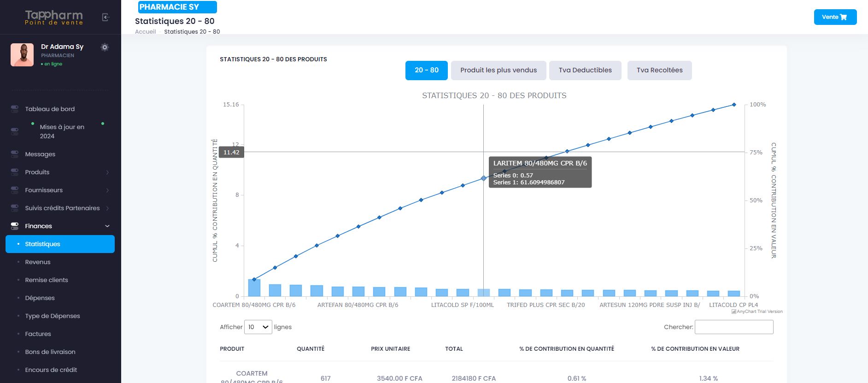This screenshot has width=868, height=383.
Task: Click Dr Adama Sy profile avatar
Action: pyautogui.click(x=22, y=55)
